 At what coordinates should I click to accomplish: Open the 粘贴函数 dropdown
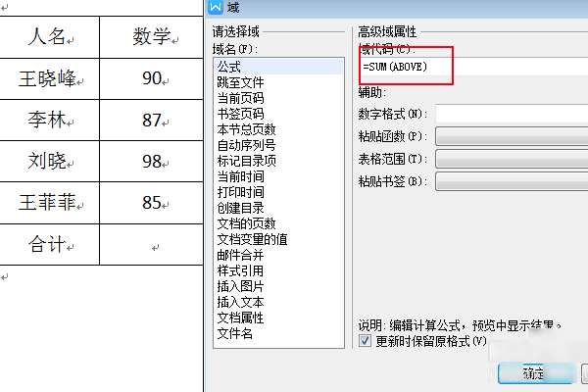coord(512,136)
